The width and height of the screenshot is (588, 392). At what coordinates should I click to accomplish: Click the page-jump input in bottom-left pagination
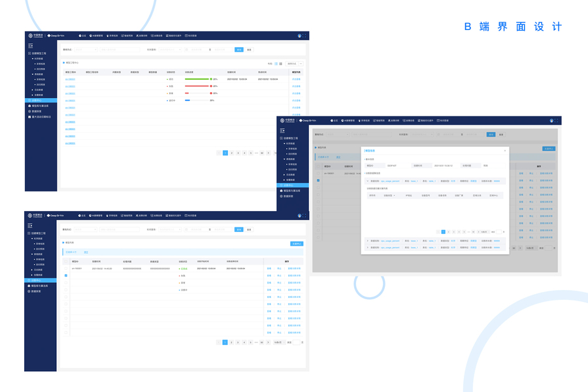click(297, 342)
